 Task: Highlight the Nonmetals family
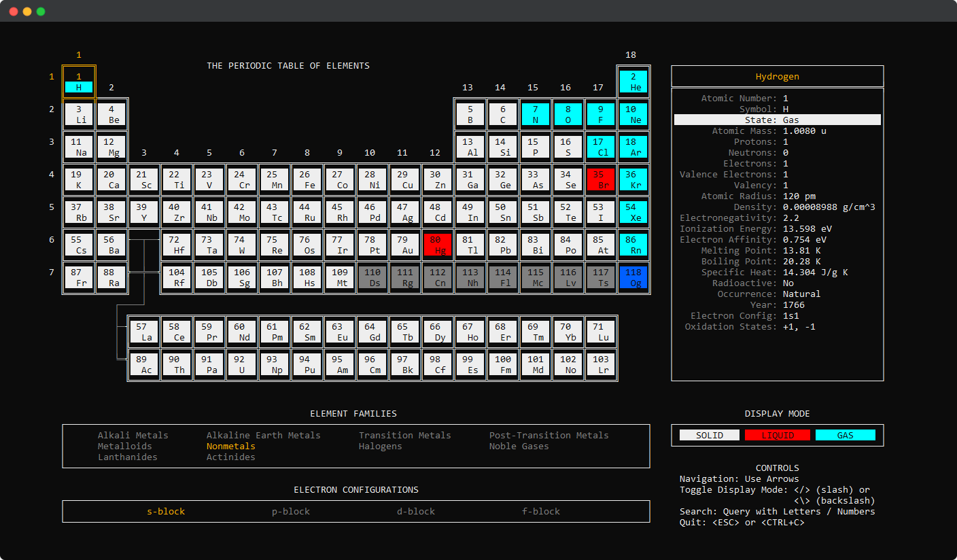(231, 447)
